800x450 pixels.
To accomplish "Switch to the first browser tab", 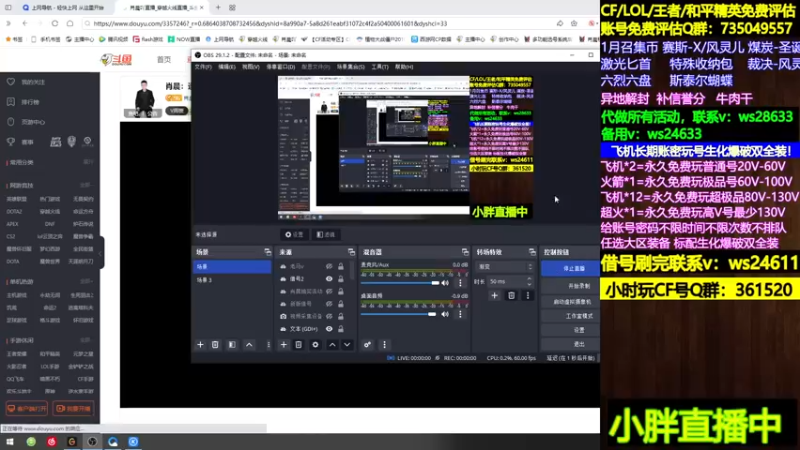I will [x=64, y=8].
